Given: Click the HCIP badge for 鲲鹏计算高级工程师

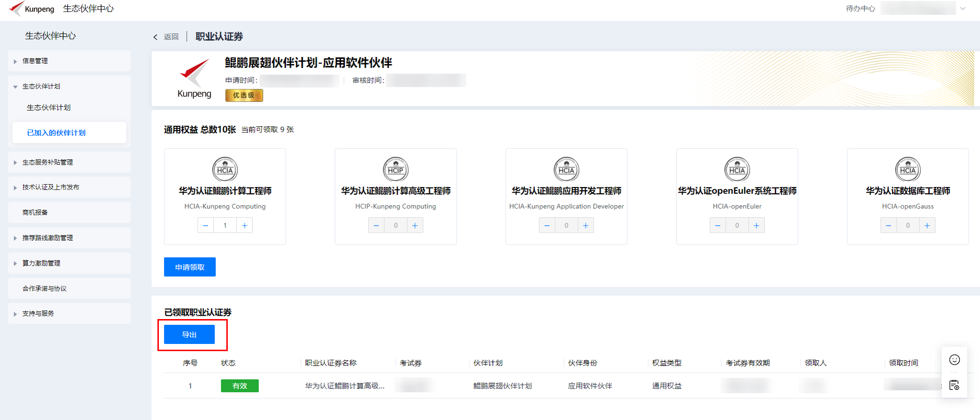Looking at the screenshot, I should point(396,169).
